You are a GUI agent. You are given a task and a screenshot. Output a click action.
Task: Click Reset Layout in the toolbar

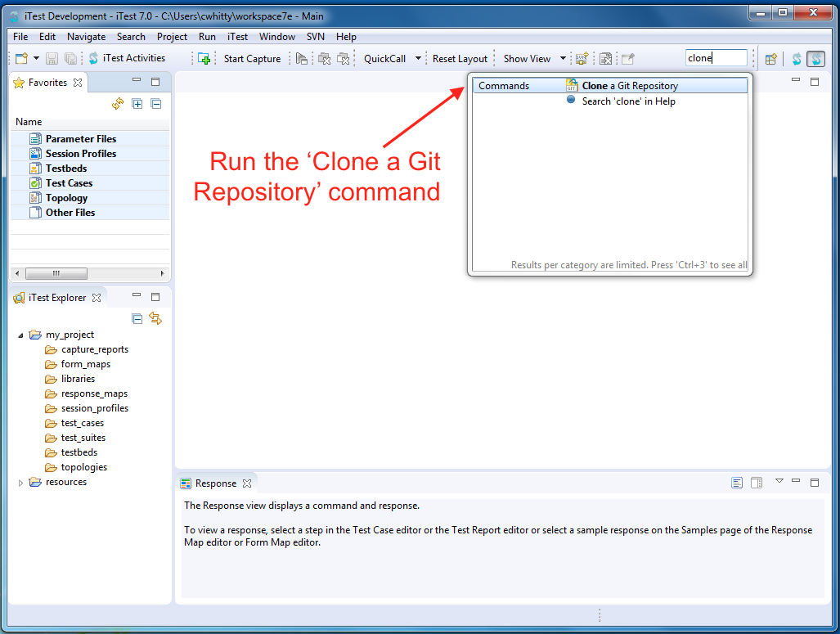[460, 59]
